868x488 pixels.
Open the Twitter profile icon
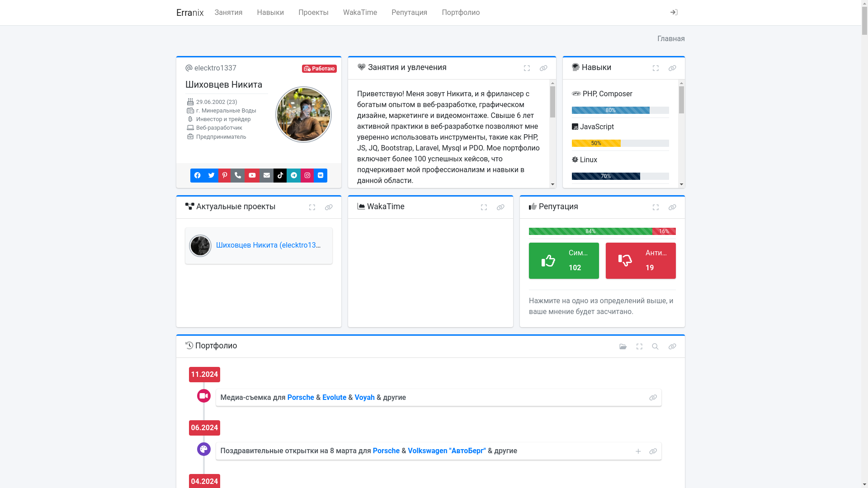coord(211,175)
